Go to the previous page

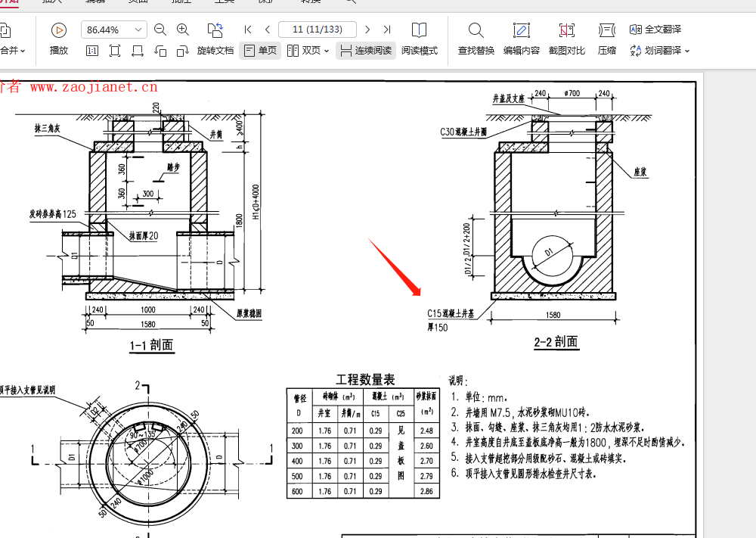point(267,30)
